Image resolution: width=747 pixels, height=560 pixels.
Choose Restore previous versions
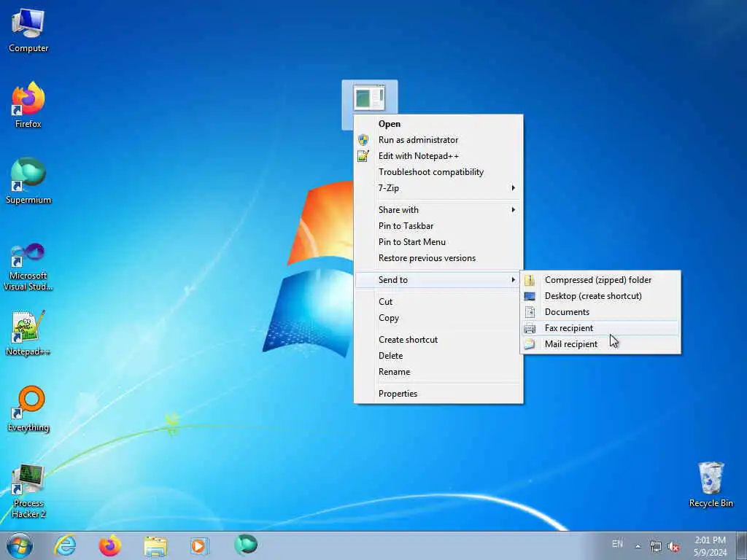click(438, 259)
